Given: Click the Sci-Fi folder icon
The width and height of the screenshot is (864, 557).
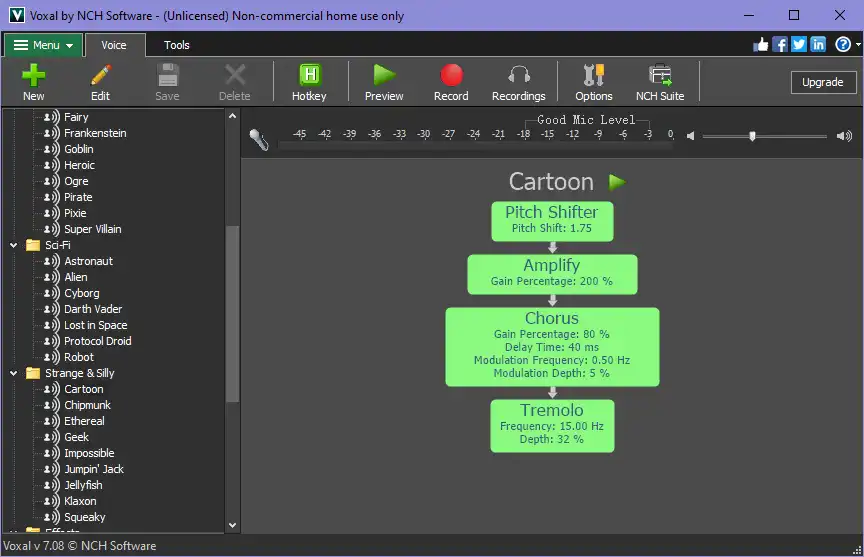Looking at the screenshot, I should coord(33,245).
